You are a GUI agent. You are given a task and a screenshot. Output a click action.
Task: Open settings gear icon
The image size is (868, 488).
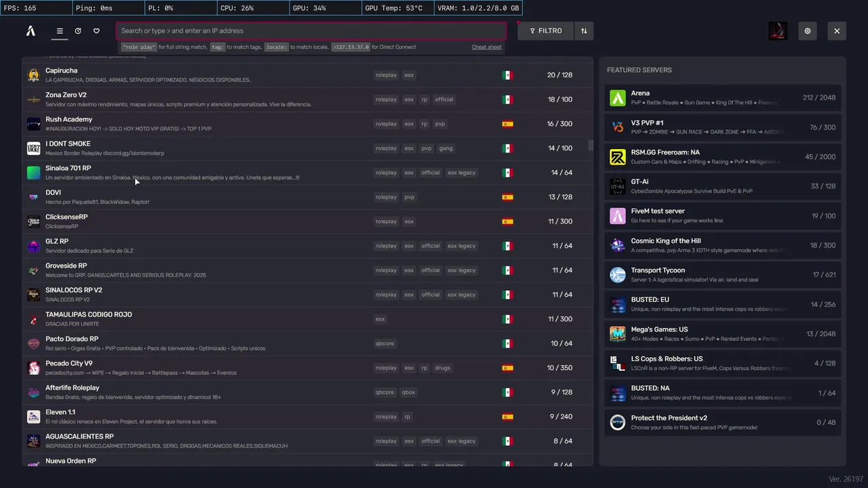click(x=807, y=31)
